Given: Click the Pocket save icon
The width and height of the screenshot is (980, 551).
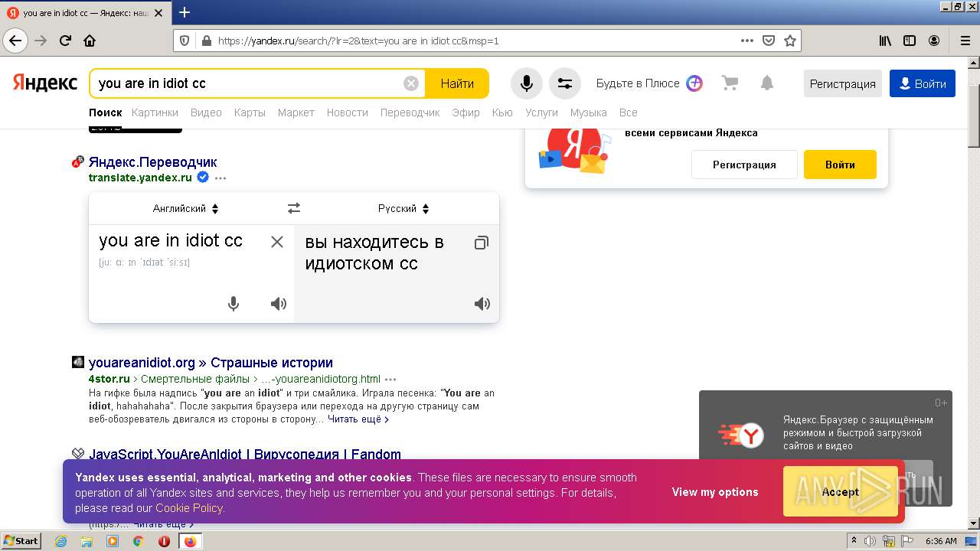Looking at the screenshot, I should 769,41.
